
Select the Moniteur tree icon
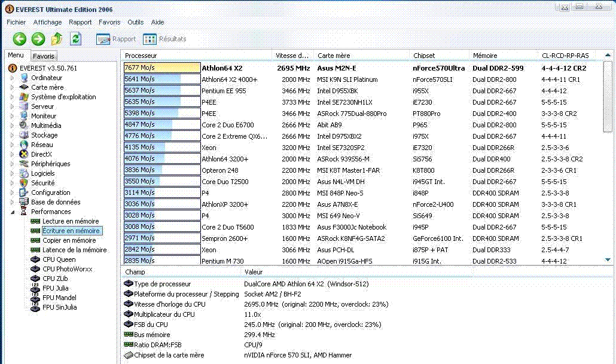(x=24, y=116)
